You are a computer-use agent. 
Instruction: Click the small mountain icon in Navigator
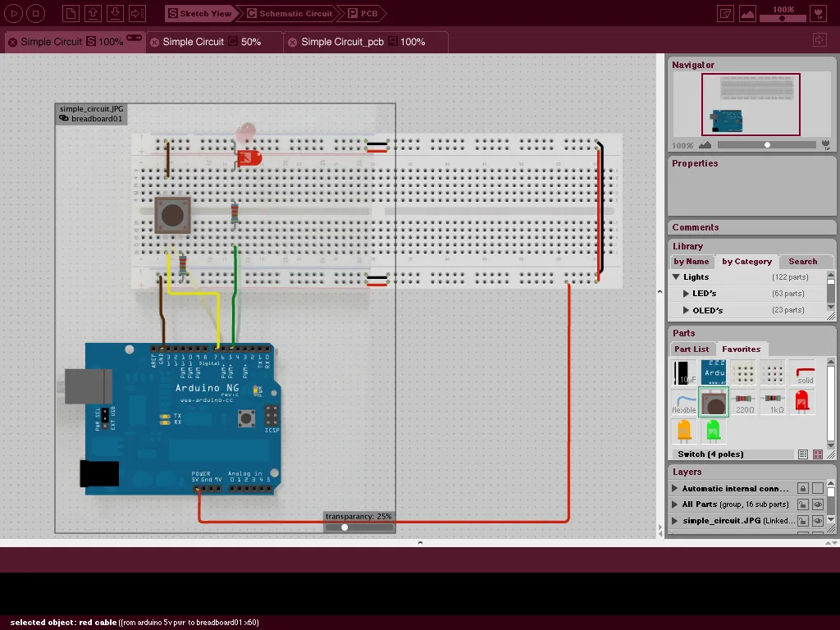[705, 145]
